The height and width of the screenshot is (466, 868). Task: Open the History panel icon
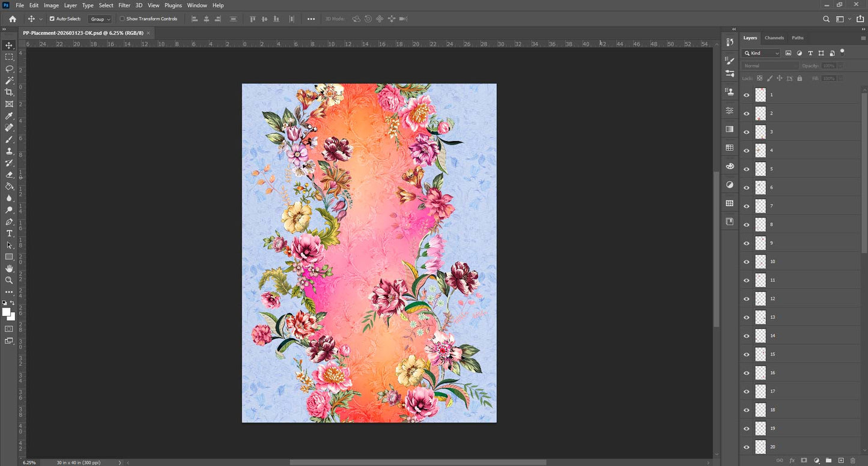pyautogui.click(x=729, y=42)
